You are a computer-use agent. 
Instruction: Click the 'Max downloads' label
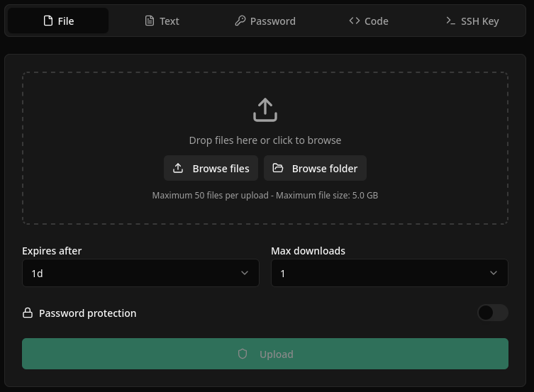click(x=308, y=251)
